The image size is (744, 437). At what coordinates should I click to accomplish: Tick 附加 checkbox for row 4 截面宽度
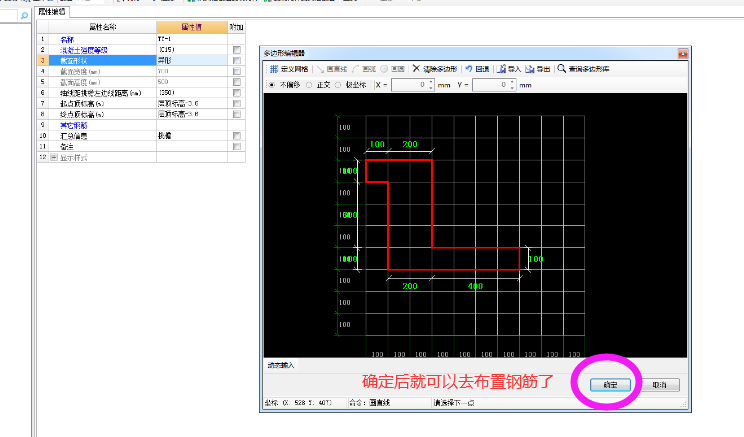point(237,71)
